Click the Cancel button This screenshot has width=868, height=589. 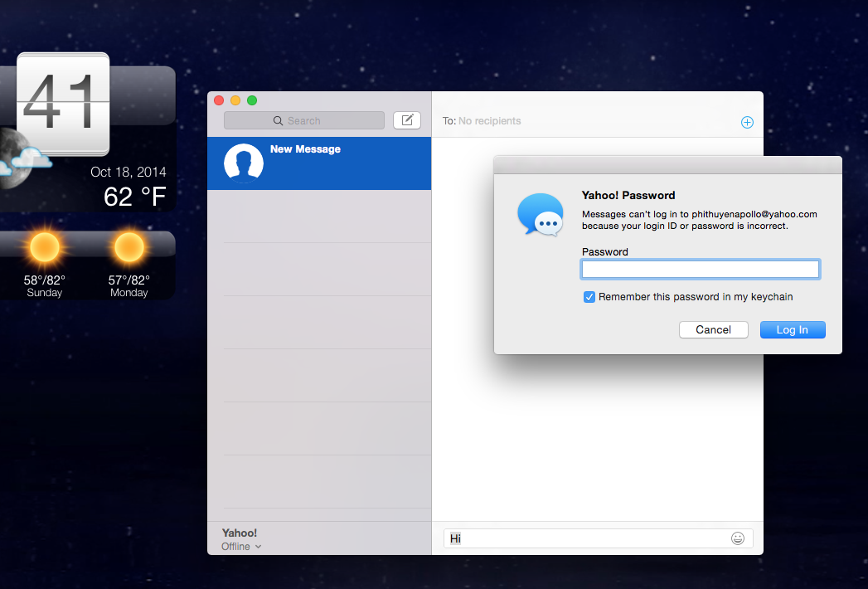coord(713,329)
